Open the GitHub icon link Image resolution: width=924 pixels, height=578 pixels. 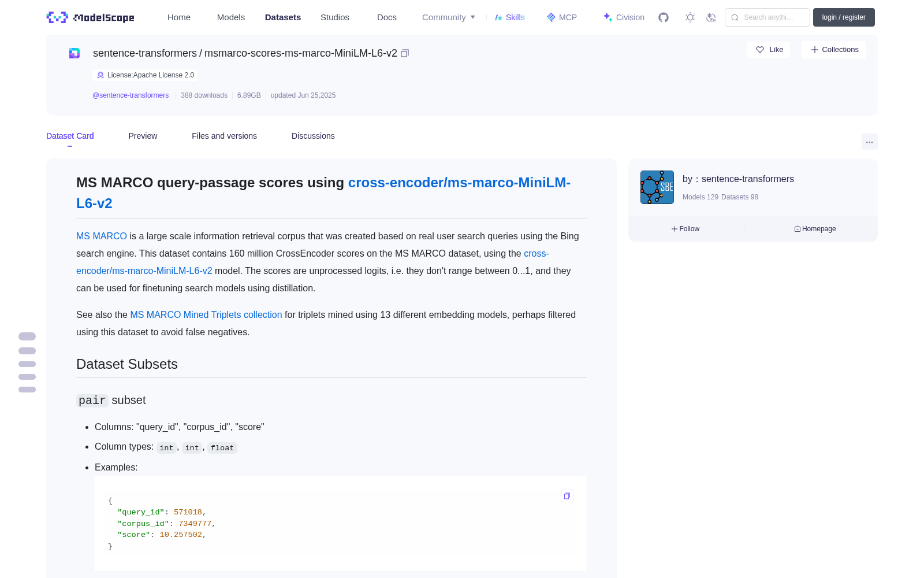tap(664, 17)
